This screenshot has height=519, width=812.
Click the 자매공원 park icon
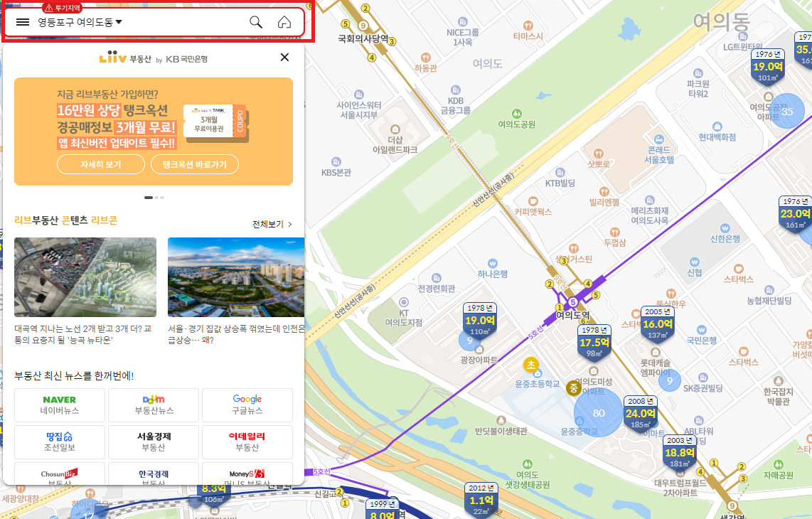(779, 464)
